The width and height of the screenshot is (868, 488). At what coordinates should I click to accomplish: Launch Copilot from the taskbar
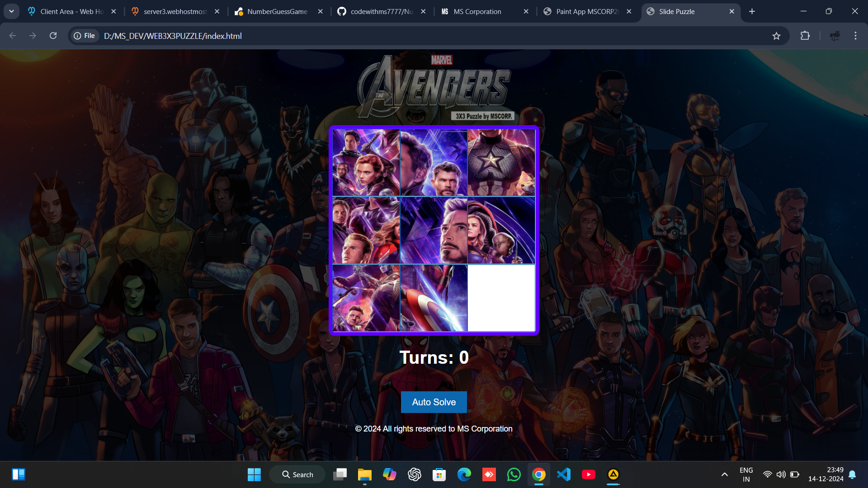click(x=390, y=474)
